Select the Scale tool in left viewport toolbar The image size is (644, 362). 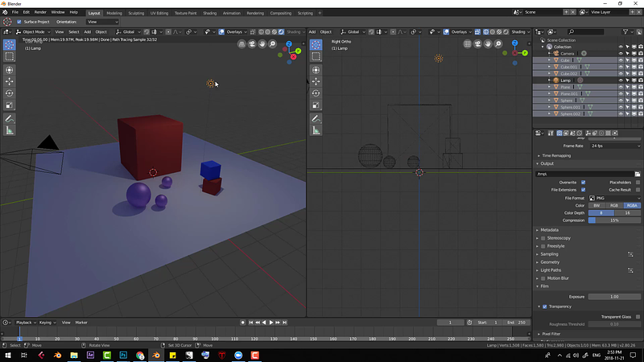click(x=9, y=105)
